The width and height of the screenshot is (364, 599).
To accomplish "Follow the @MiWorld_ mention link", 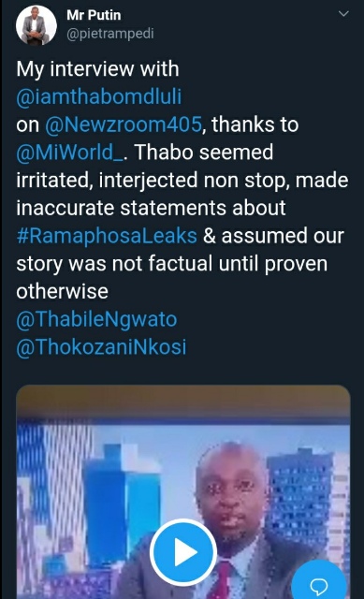I will pyautogui.click(x=69, y=153).
